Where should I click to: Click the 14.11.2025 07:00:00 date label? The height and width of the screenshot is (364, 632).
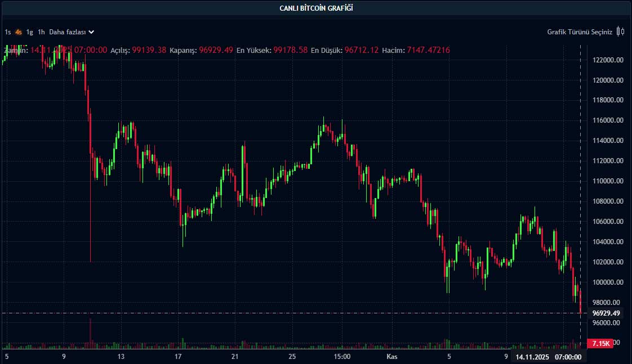tap(549, 357)
